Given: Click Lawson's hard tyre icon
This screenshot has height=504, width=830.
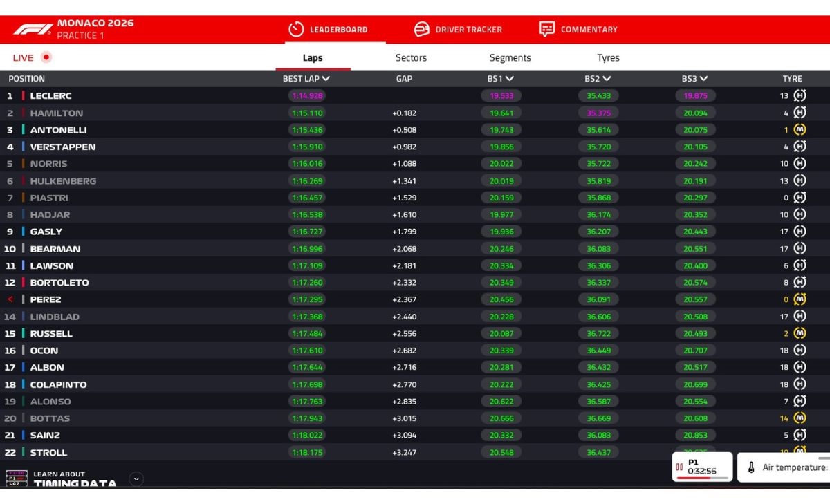Looking at the screenshot, I should point(800,265).
